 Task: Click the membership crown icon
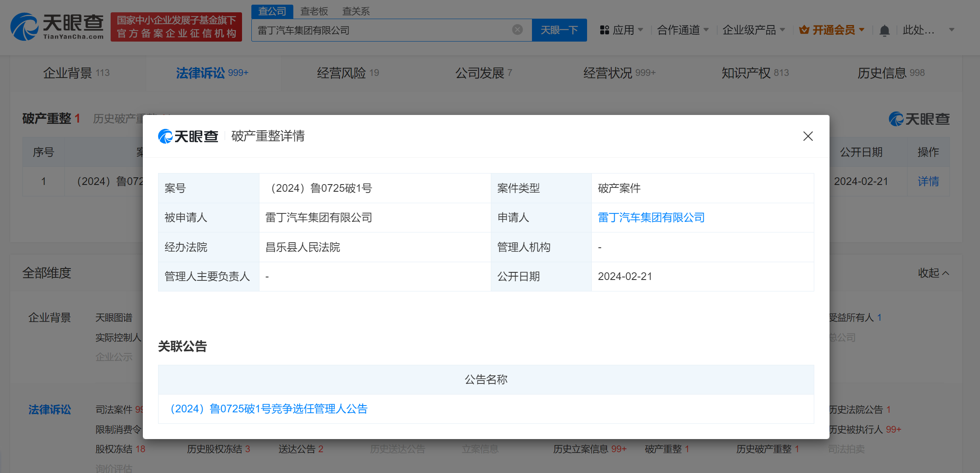[804, 30]
